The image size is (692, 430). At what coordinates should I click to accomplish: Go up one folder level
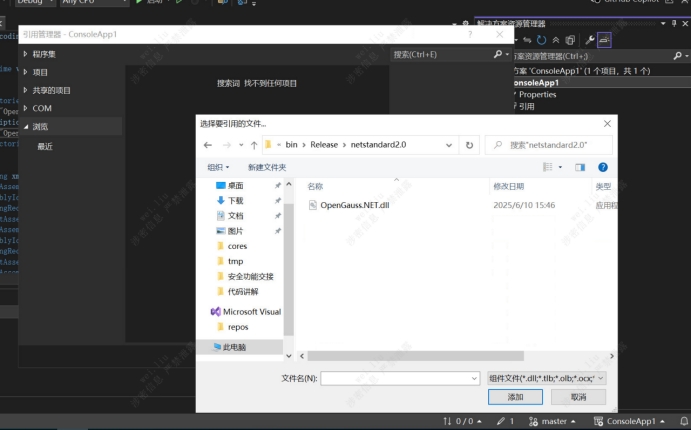[254, 145]
